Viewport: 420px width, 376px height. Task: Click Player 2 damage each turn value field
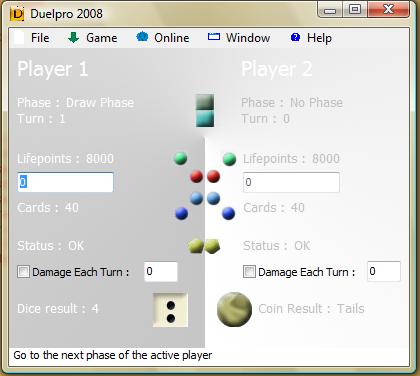(x=384, y=272)
